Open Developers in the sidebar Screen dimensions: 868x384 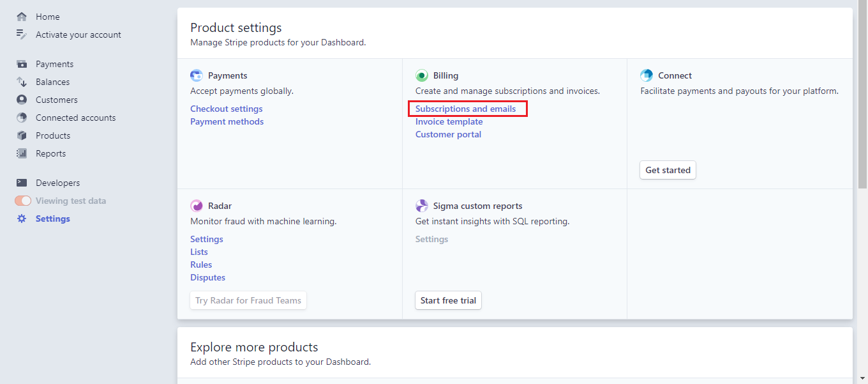pyautogui.click(x=58, y=183)
